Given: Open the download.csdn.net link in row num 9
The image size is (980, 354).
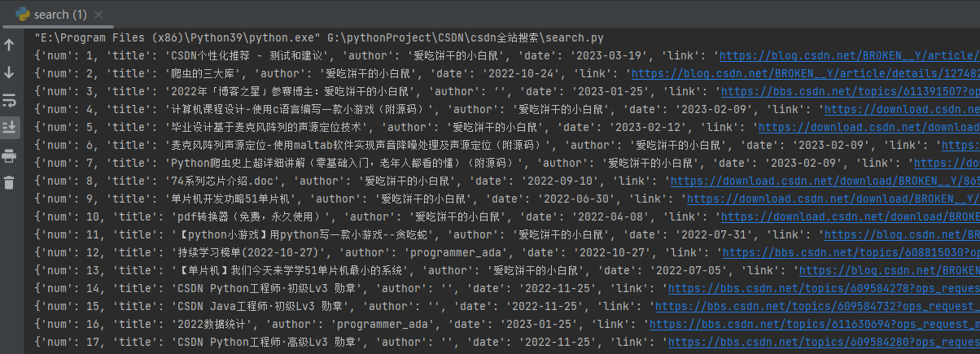Looking at the screenshot, I should coord(833,199).
